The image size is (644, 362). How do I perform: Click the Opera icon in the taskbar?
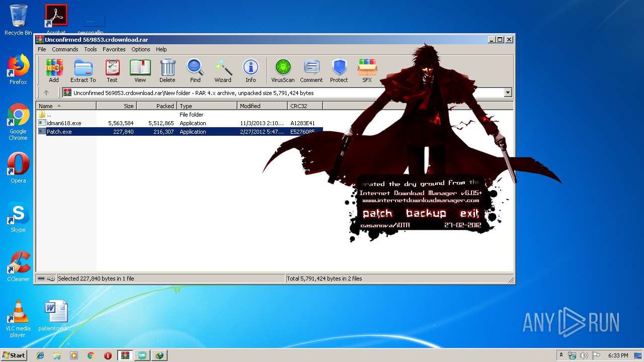point(108,355)
